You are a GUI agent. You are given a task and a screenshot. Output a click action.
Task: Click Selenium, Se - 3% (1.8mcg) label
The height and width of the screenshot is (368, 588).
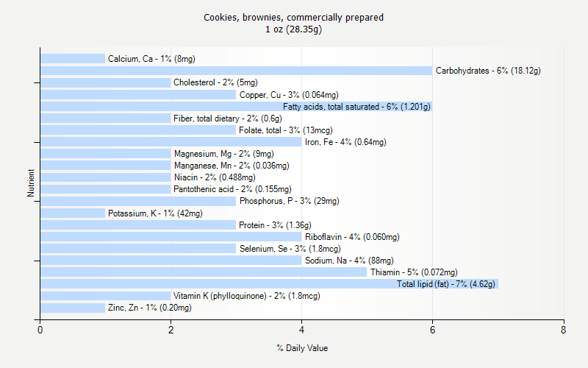[290, 249]
